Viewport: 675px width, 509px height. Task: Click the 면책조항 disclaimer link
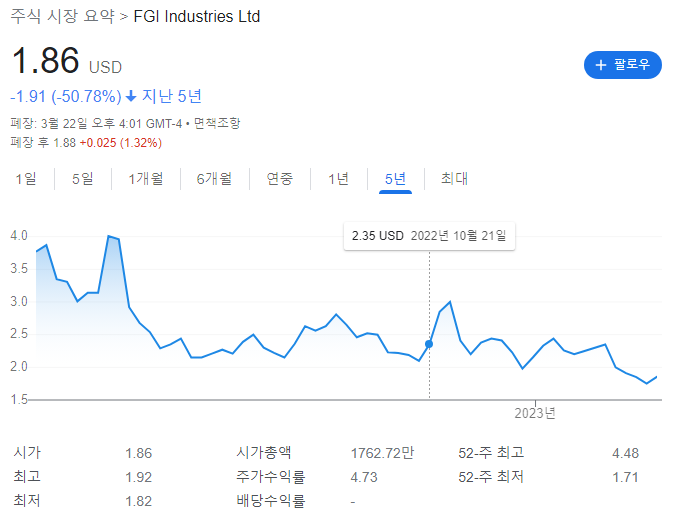(217, 123)
